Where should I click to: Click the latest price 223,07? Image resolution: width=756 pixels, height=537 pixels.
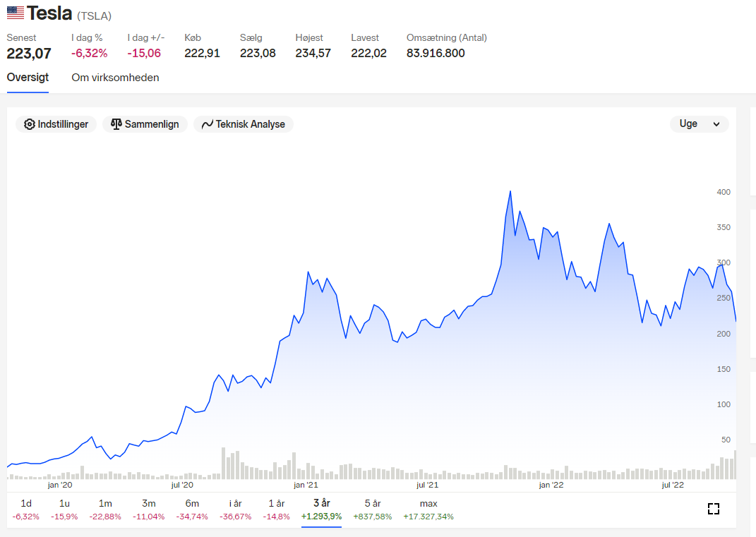pyautogui.click(x=29, y=54)
